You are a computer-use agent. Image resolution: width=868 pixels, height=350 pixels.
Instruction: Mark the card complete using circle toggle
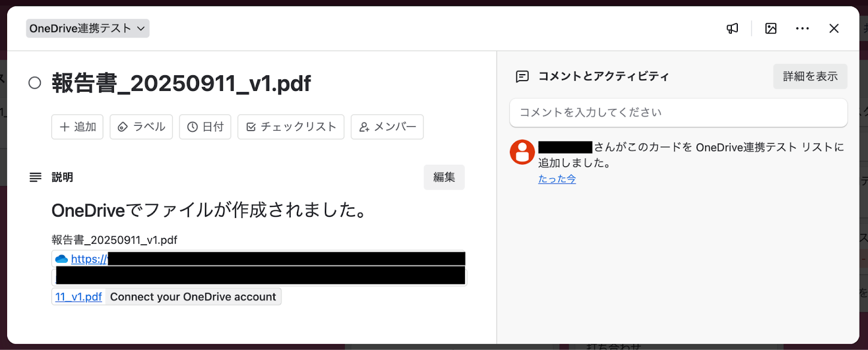tap(35, 83)
